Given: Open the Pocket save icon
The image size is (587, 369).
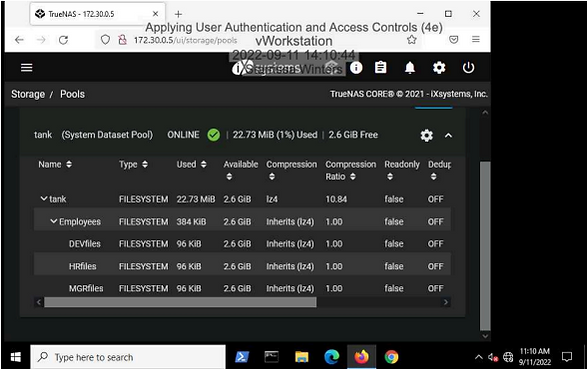Looking at the screenshot, I should pyautogui.click(x=454, y=39).
